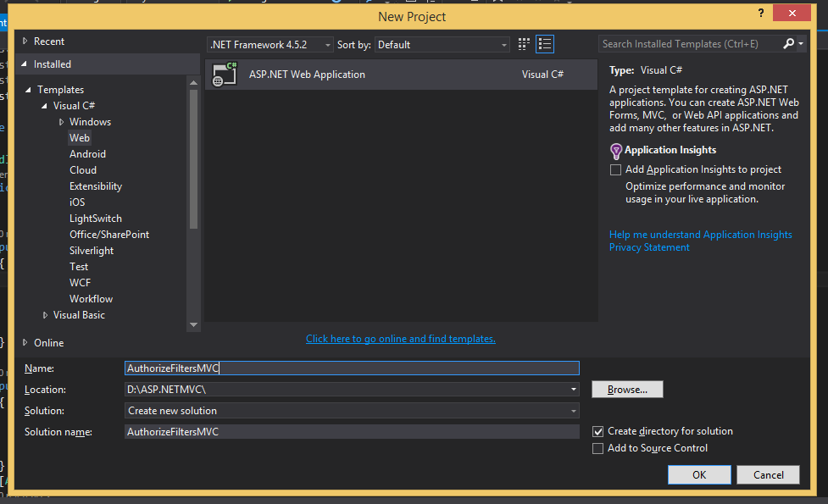Switch to medium icons list view
Image resolution: width=828 pixels, height=504 pixels.
(544, 44)
